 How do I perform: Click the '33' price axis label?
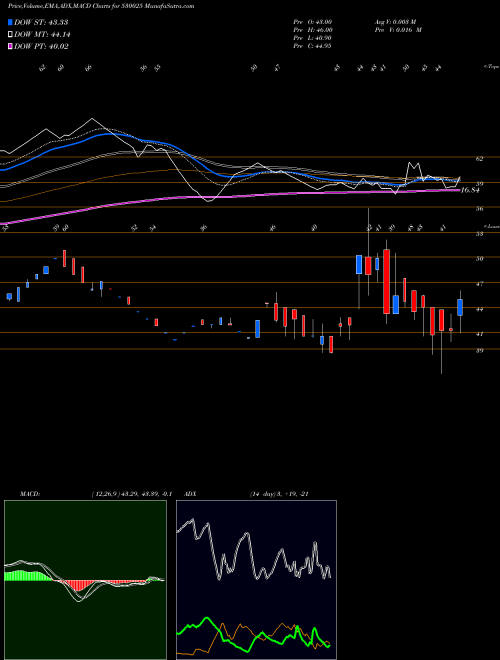(479, 234)
